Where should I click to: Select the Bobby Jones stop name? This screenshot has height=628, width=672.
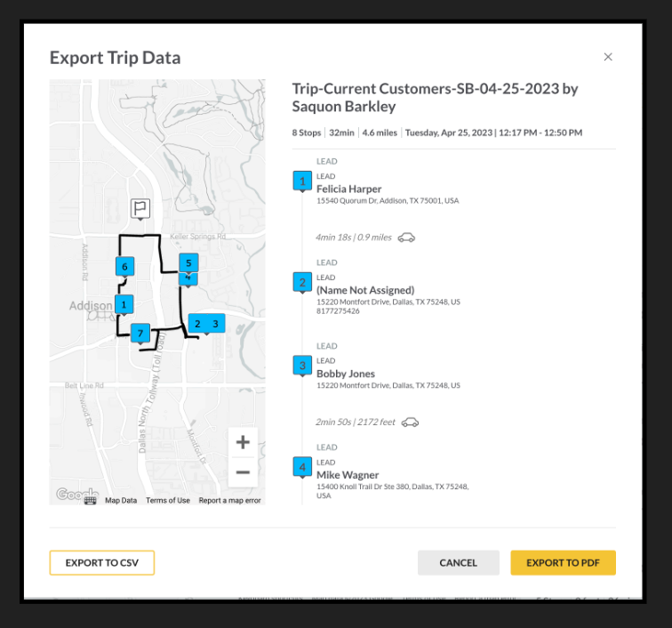coord(346,374)
